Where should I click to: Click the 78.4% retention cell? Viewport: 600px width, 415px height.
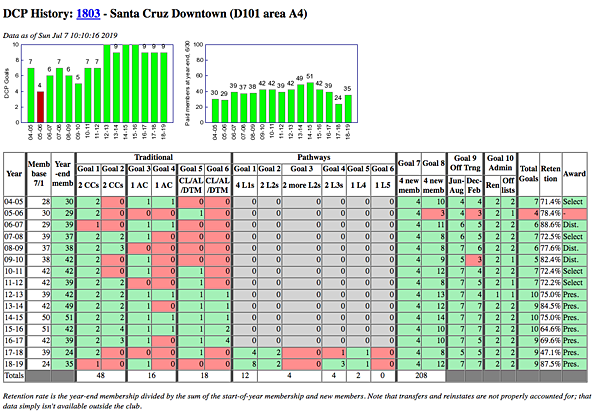tap(550, 213)
